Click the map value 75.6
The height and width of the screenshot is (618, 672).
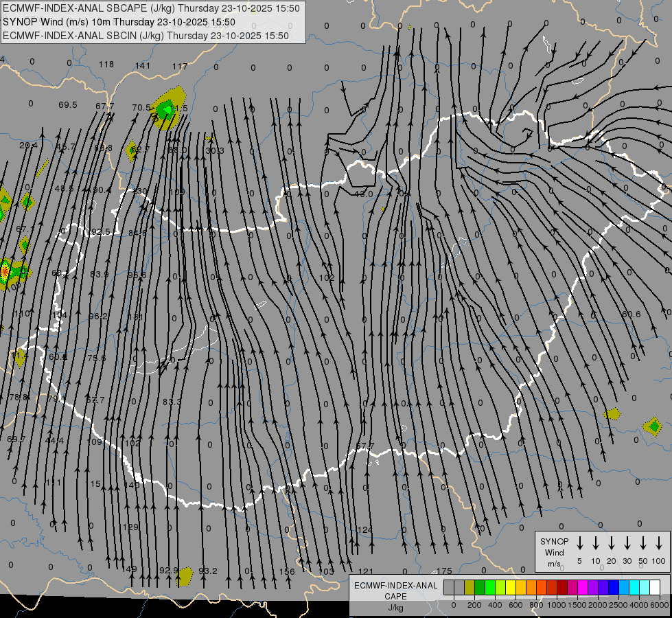click(96, 358)
